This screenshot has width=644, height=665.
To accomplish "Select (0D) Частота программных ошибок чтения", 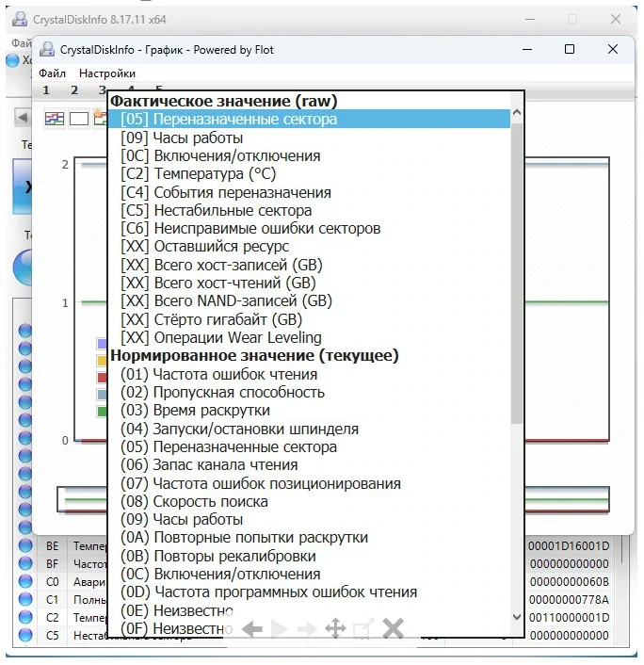I will 309,592.
